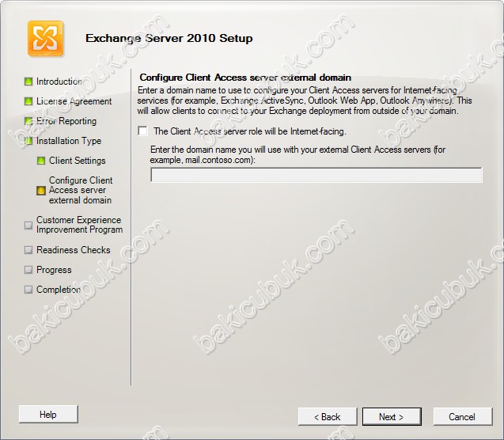Proceed with the Next button
This screenshot has height=440, width=504.
click(392, 416)
